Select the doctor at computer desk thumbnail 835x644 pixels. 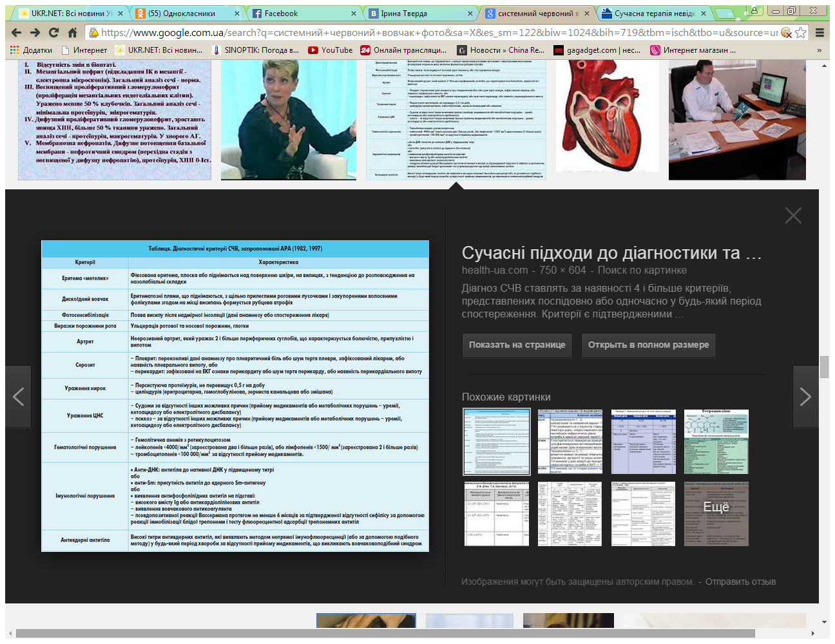737,120
